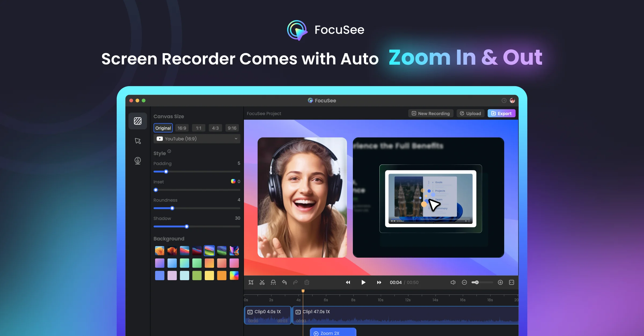The height and width of the screenshot is (336, 644).
Task: Zoom into the timeline with the plus icon
Action: pos(500,282)
